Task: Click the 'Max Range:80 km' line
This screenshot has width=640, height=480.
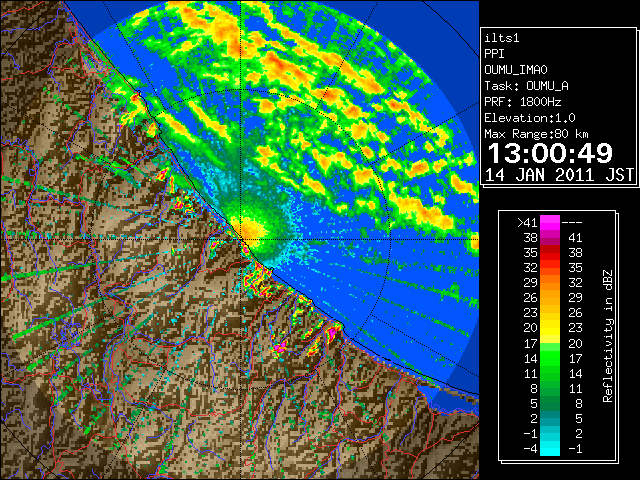Action: (536, 134)
